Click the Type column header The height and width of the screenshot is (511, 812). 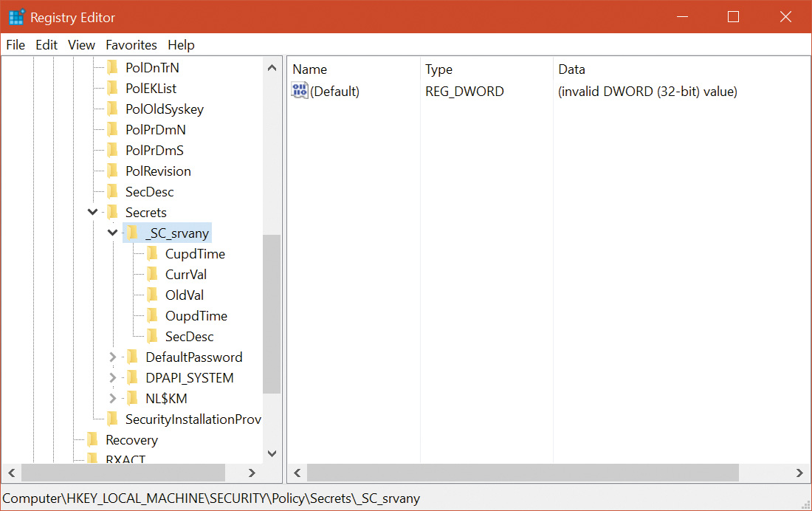(438, 69)
